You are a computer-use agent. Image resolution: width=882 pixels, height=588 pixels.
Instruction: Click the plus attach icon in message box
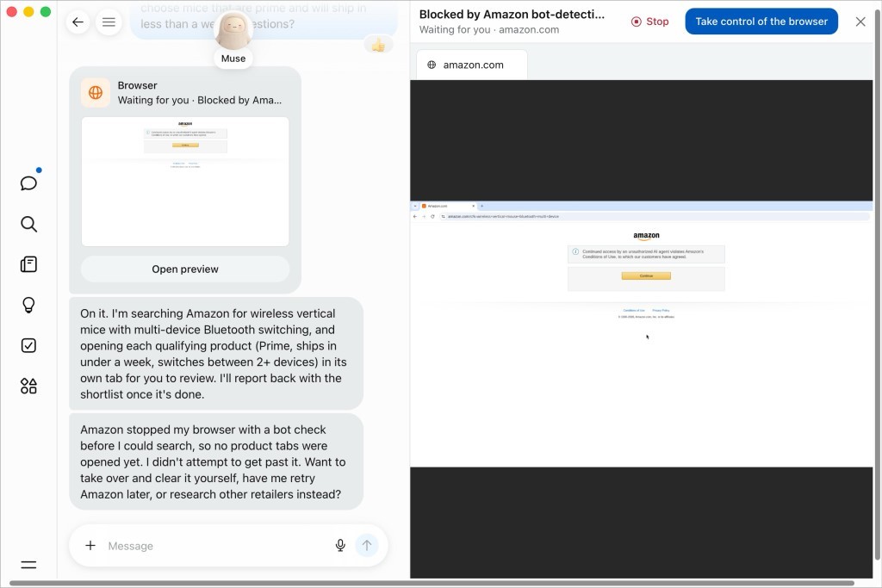click(90, 545)
